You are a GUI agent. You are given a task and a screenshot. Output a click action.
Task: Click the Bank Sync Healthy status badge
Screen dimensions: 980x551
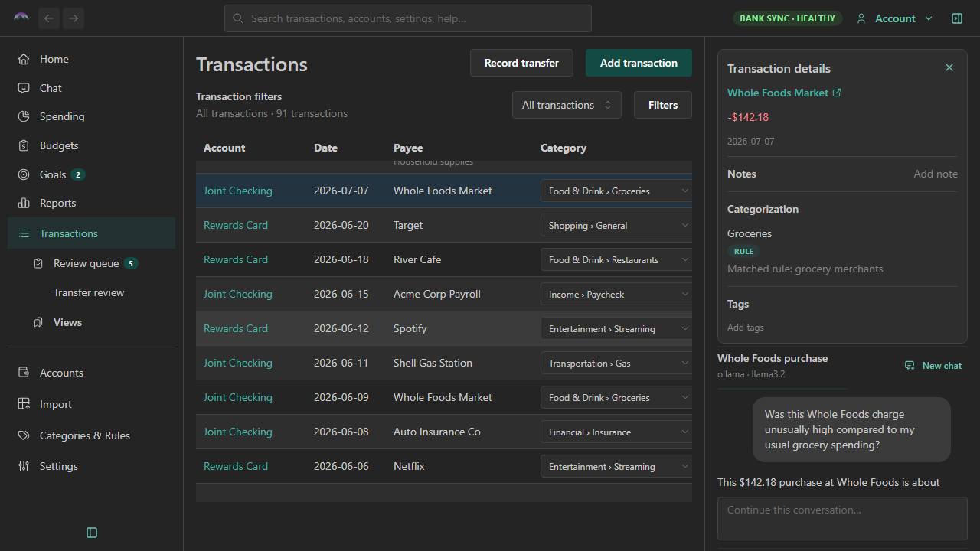(787, 18)
